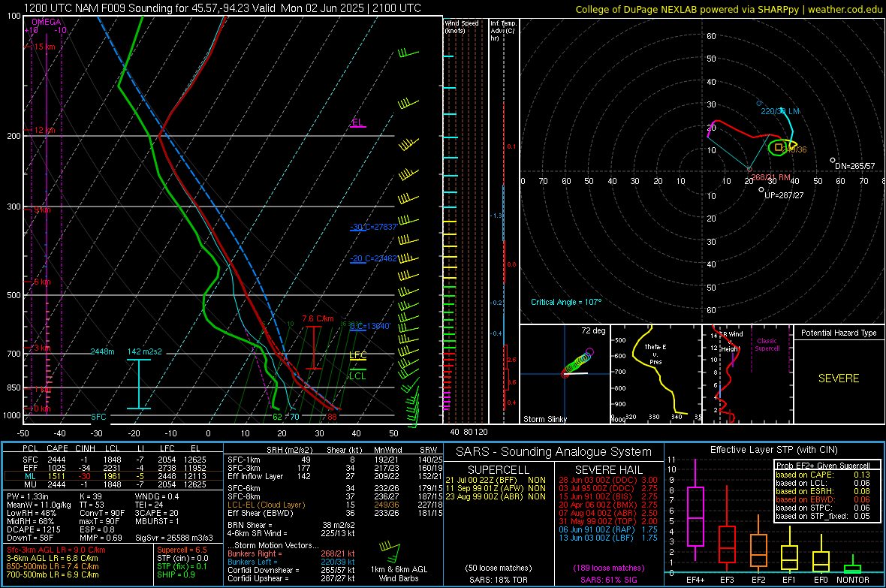Click the SARS - Sounding Analogue System header
Image resolution: width=886 pixels, height=588 pixels.
[x=554, y=452]
